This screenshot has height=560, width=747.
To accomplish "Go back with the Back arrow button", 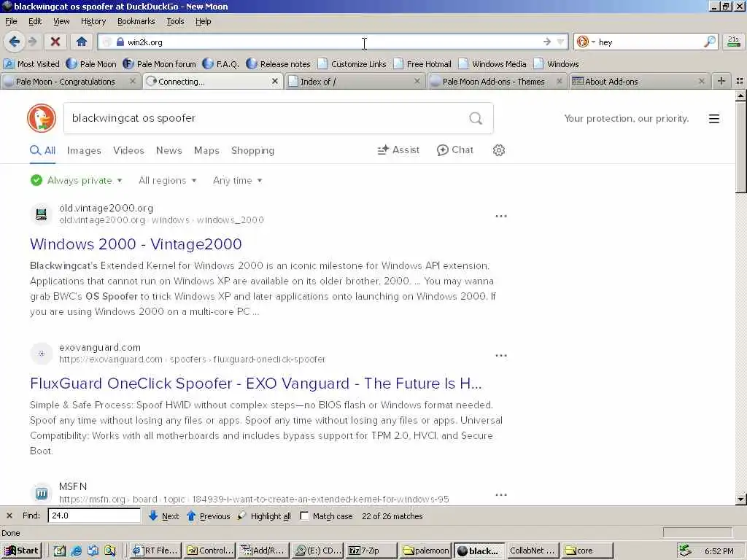I will tap(15, 42).
